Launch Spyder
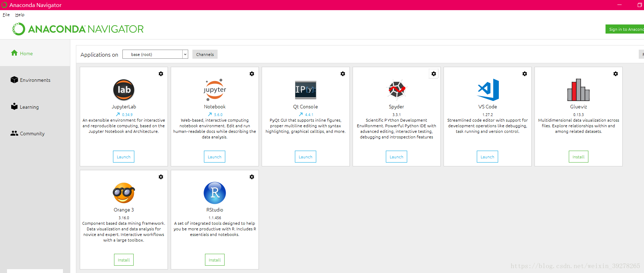The width and height of the screenshot is (644, 273). click(x=396, y=157)
